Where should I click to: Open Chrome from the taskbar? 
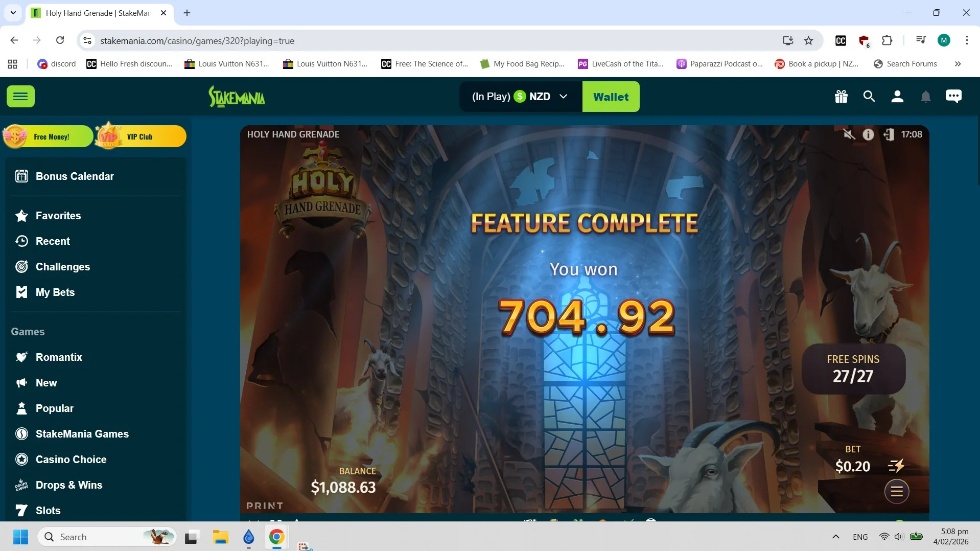(276, 537)
